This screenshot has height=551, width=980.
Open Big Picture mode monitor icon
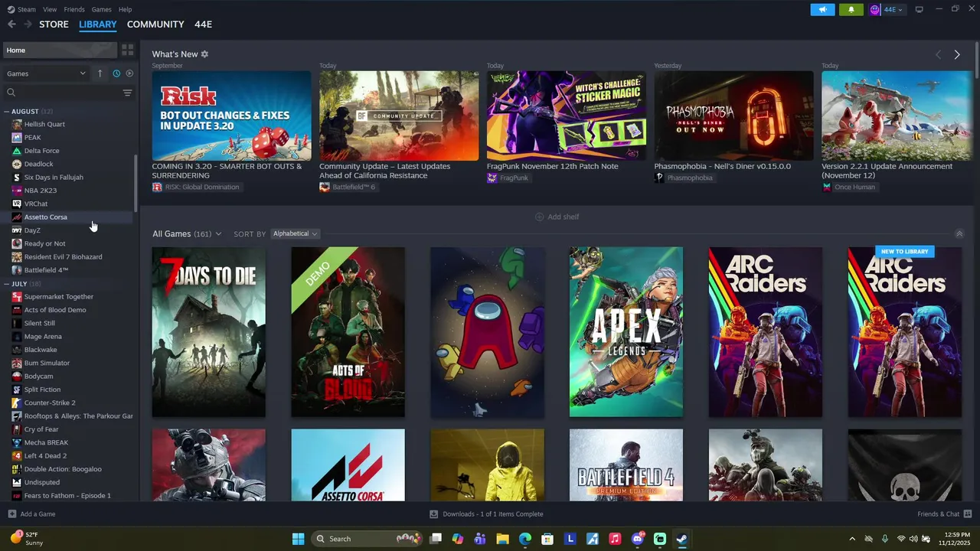[920, 9]
